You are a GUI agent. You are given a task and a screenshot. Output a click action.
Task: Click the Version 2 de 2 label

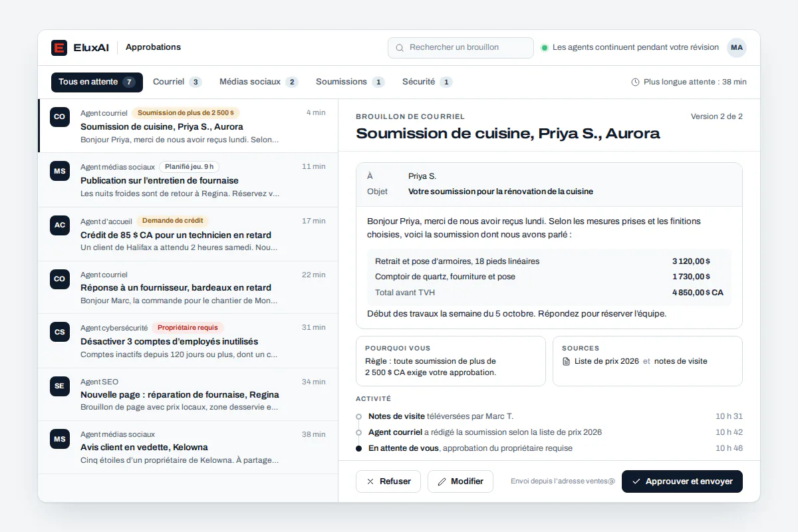[717, 116]
